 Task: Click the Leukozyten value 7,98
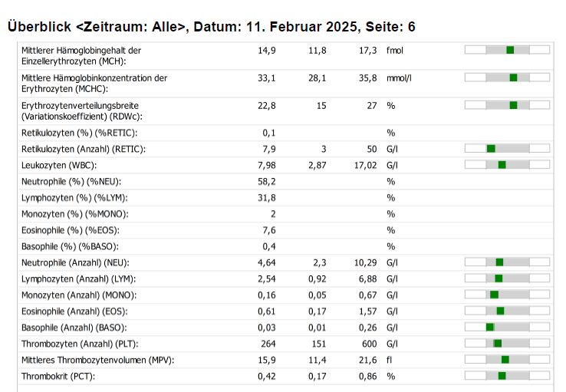pos(266,166)
